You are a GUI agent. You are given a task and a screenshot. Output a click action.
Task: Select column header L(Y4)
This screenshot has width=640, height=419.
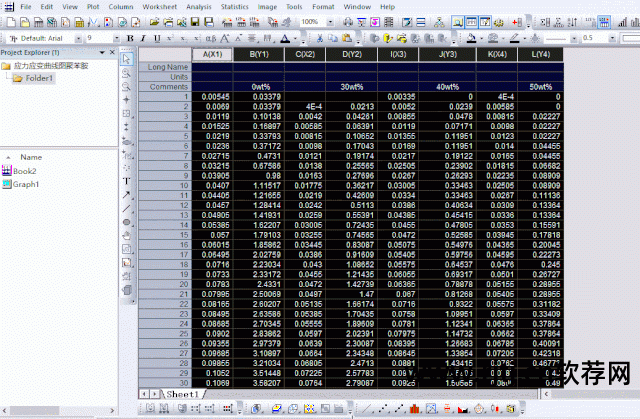(x=540, y=54)
